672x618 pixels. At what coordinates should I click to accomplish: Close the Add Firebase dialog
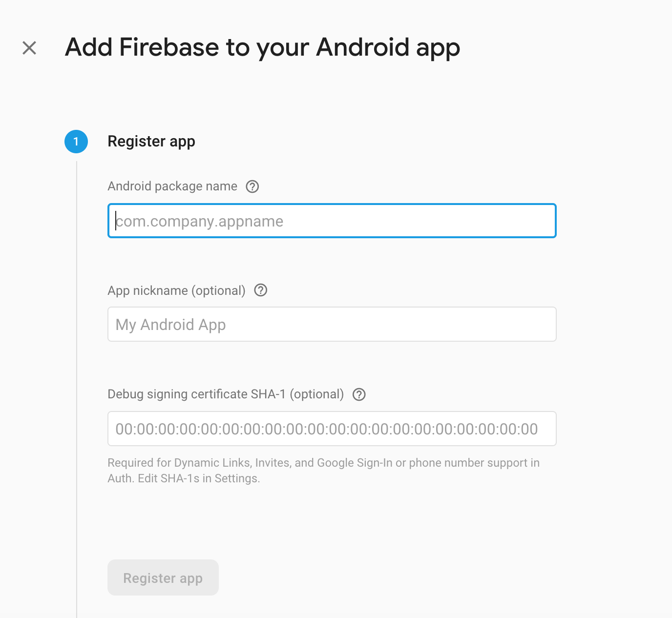(x=29, y=48)
